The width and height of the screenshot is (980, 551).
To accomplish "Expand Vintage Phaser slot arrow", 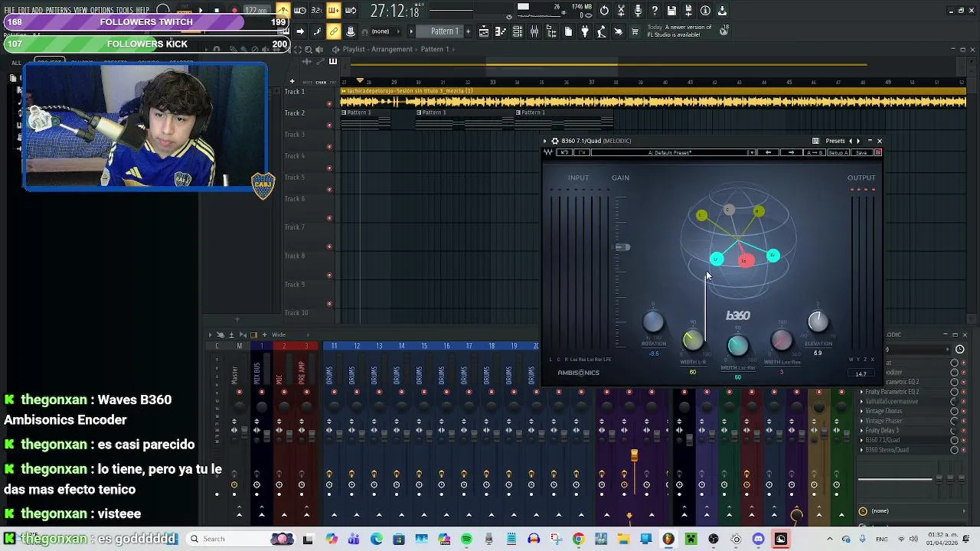I will pos(861,421).
